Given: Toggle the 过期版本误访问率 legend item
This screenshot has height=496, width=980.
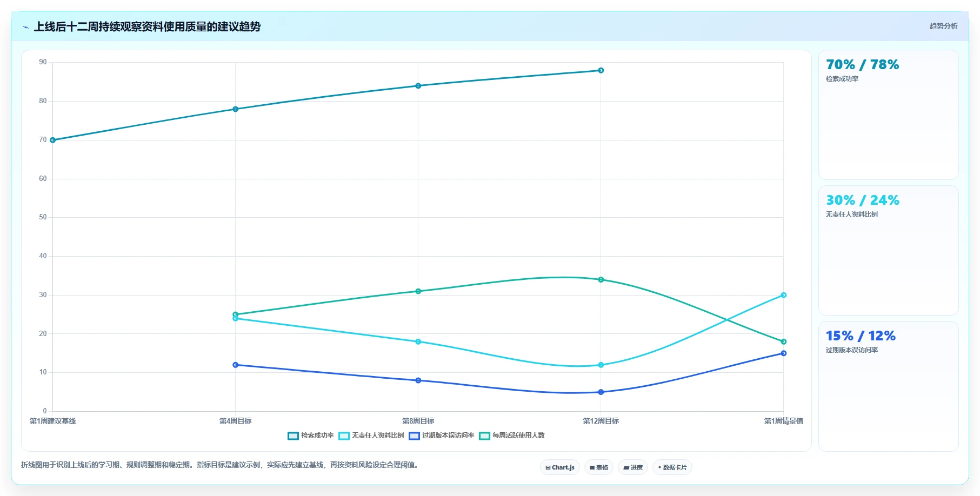Looking at the screenshot, I should (442, 435).
